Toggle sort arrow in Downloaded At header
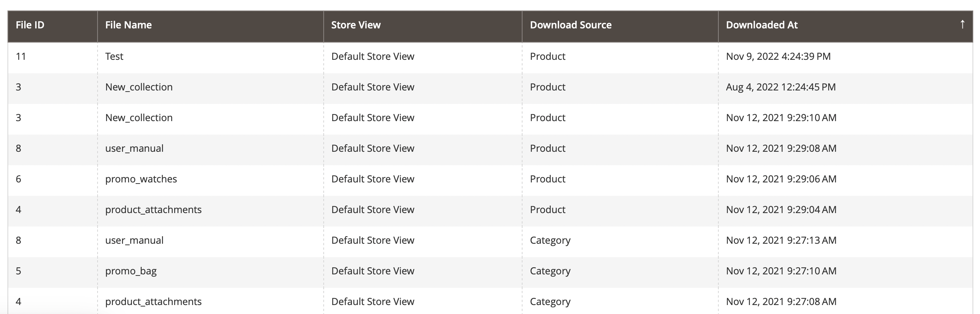The height and width of the screenshot is (314, 980). pyautogui.click(x=962, y=24)
